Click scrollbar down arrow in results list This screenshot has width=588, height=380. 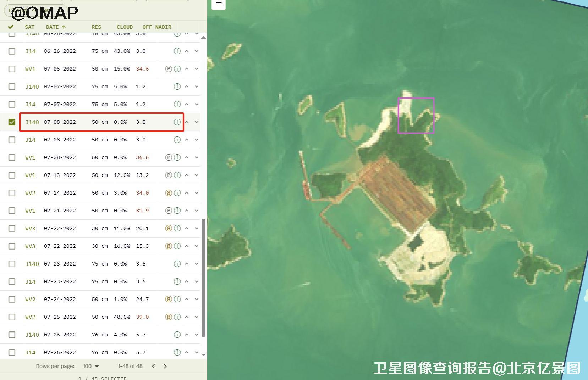(x=203, y=354)
